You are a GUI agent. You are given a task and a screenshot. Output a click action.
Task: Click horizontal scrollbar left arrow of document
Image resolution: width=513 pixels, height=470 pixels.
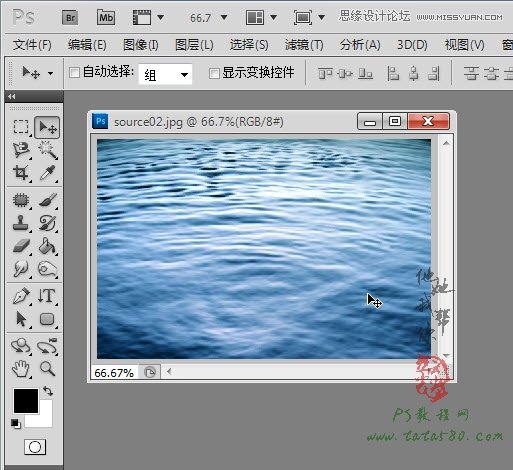click(x=169, y=371)
